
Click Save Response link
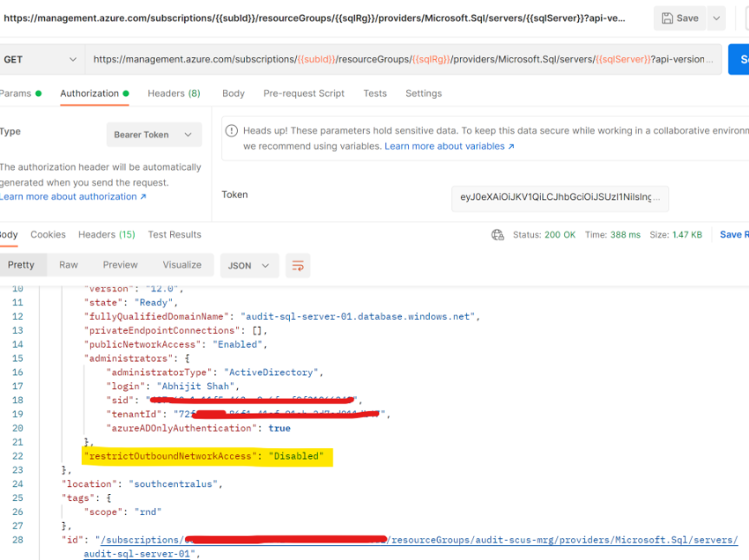734,234
